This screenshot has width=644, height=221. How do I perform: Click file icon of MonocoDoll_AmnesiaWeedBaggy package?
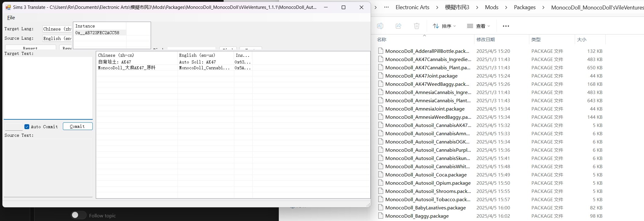tap(380, 117)
